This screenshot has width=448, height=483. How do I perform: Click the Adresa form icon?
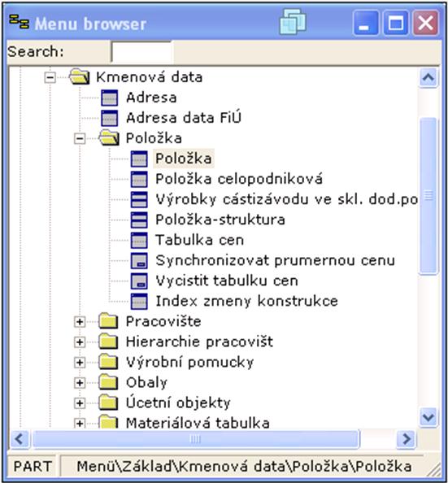pyautogui.click(x=110, y=98)
